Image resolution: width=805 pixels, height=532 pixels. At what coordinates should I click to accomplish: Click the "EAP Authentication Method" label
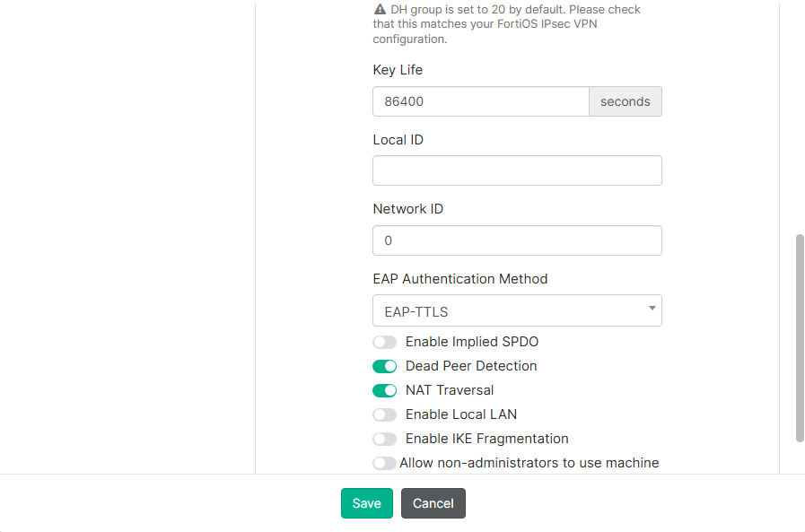(460, 279)
